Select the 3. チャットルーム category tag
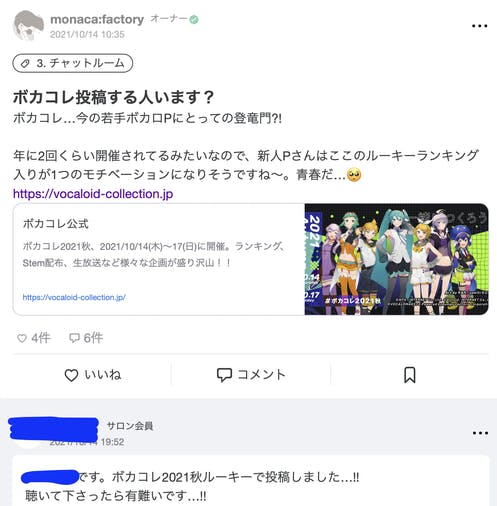 [x=73, y=63]
